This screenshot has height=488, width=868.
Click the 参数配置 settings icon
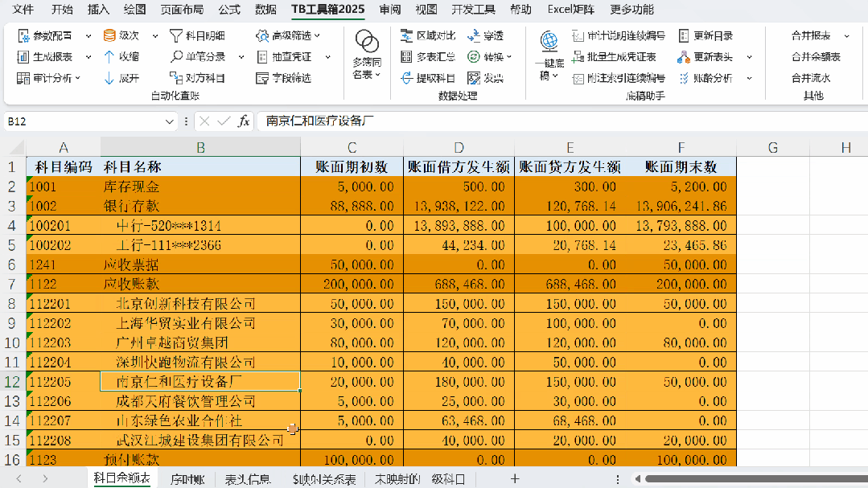[23, 36]
